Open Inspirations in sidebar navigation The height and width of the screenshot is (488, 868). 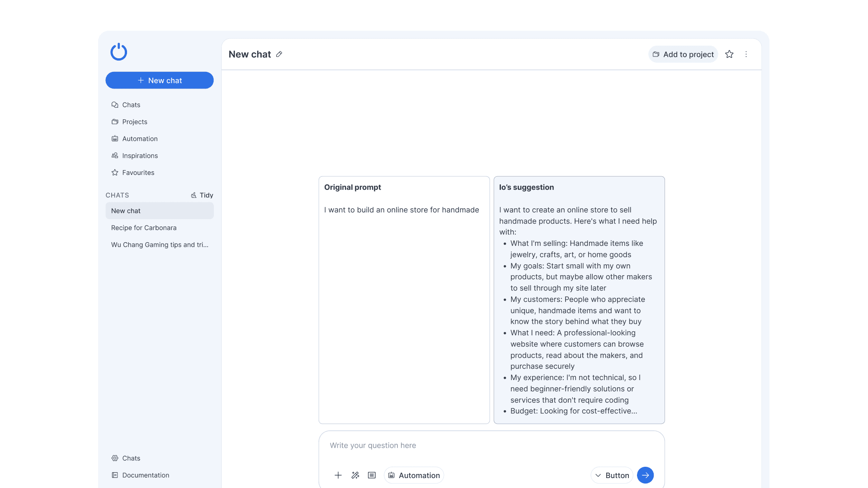tap(140, 156)
